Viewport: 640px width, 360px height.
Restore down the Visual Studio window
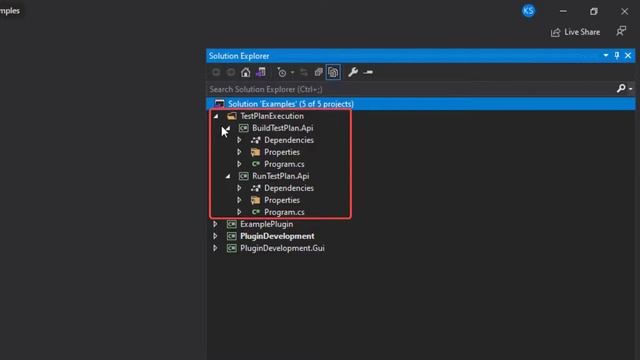coord(594,11)
